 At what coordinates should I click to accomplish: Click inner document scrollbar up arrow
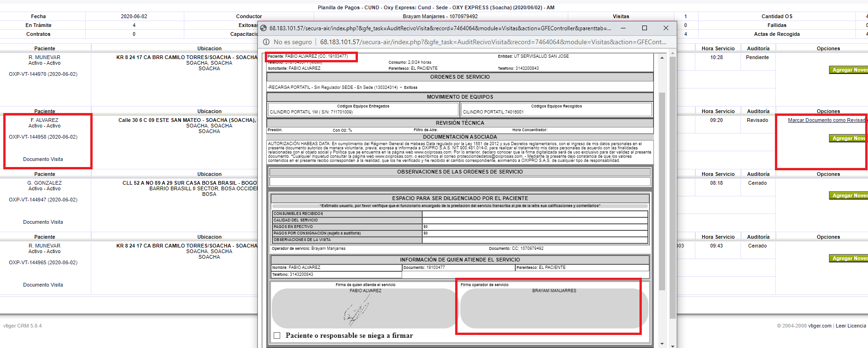[662, 58]
